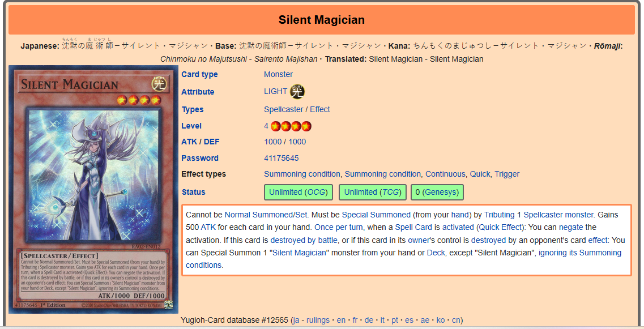This screenshot has height=329, width=644.
Task: Click the Level stars icon
Action: tap(291, 126)
